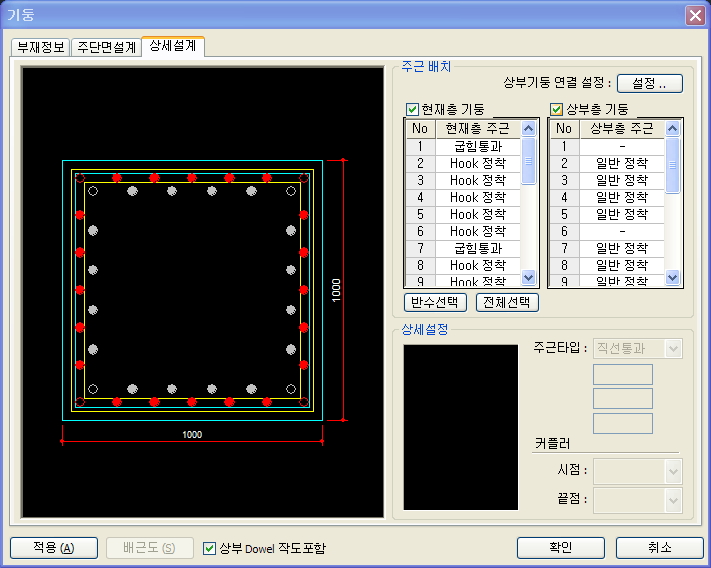The image size is (711, 568).
Task: Select row 6 Hook 정착 in 현재층 list
Action: [x=478, y=231]
